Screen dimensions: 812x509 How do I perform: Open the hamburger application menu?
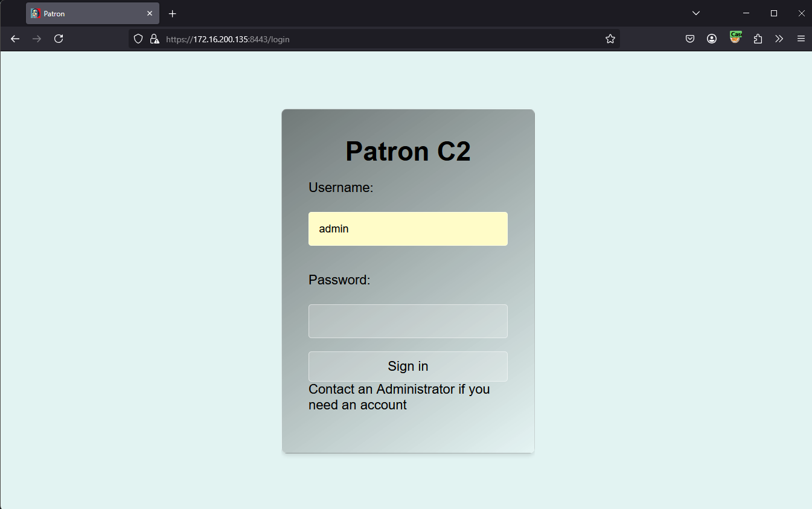[x=801, y=39]
